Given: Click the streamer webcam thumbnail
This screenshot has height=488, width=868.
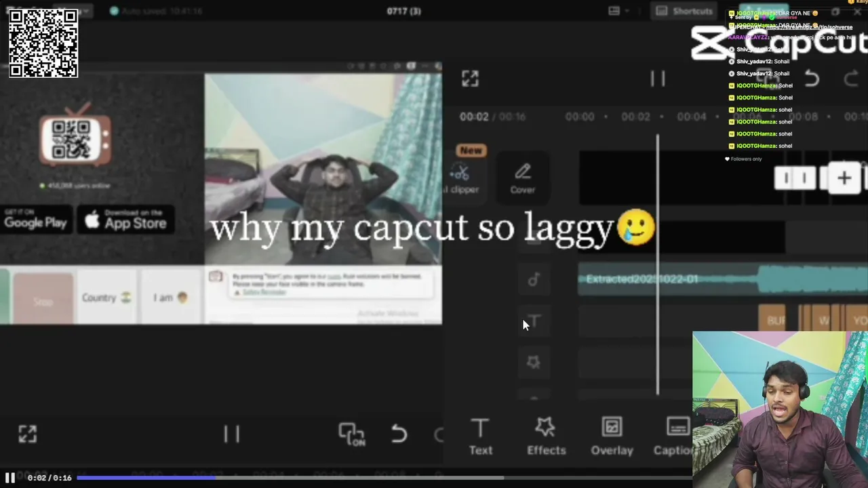Looking at the screenshot, I should click(780, 409).
